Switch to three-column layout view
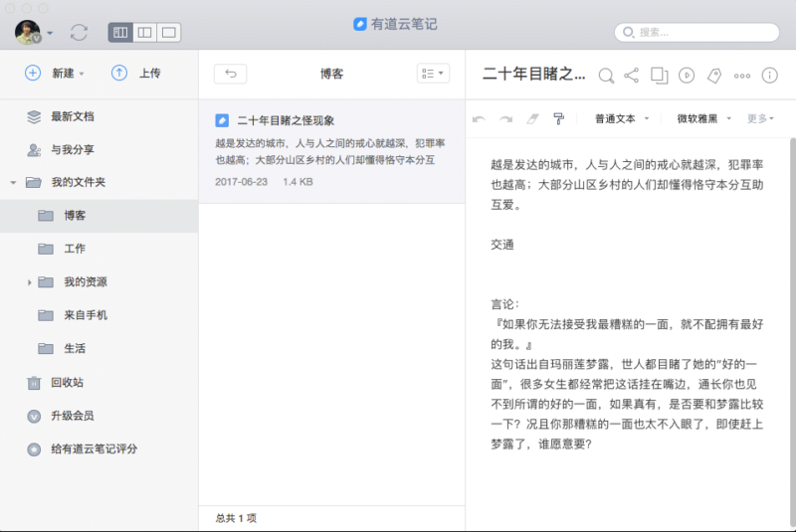796x532 pixels. tap(120, 33)
